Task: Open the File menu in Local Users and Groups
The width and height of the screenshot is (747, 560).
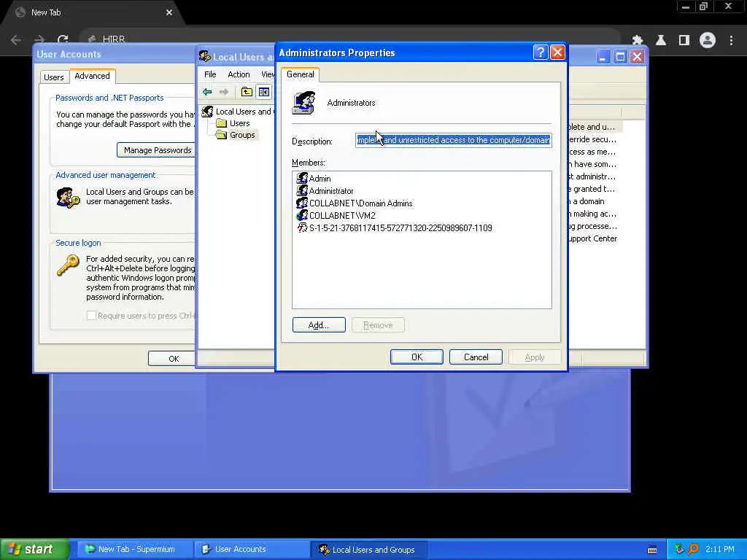Action: (210, 74)
